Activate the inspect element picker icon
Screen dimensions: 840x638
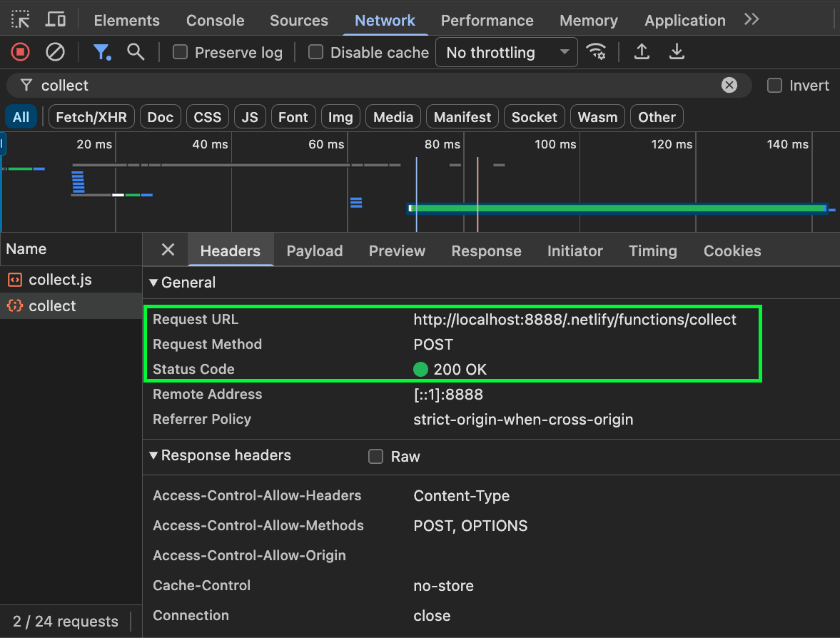(x=21, y=20)
